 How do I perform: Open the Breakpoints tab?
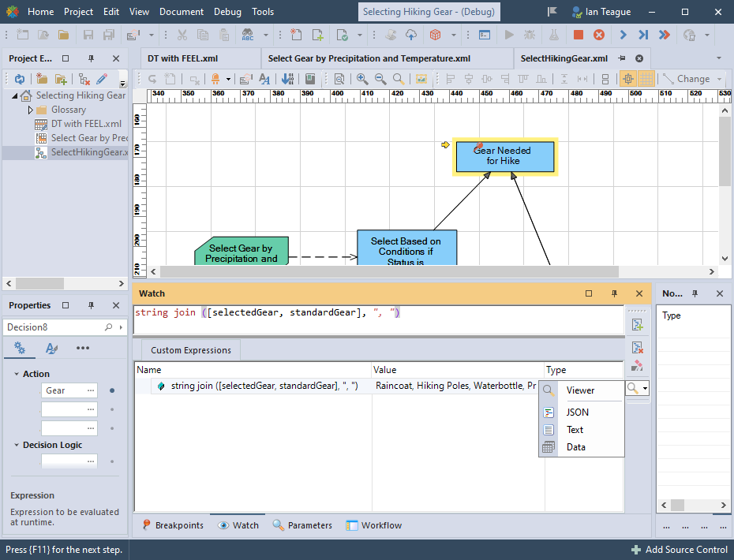pyautogui.click(x=173, y=525)
